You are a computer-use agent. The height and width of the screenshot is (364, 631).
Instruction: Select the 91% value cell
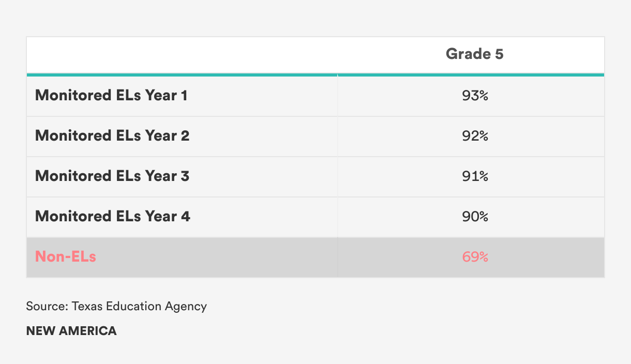coord(475,176)
